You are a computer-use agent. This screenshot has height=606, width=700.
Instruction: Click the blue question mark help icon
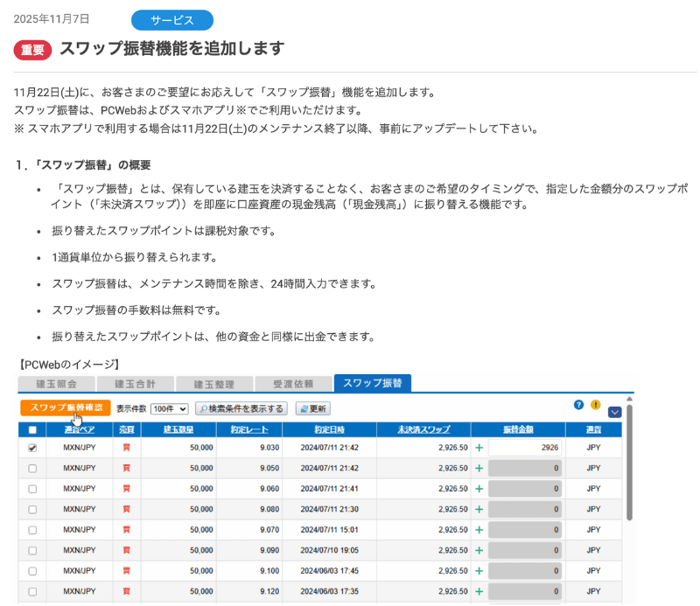[x=578, y=405]
